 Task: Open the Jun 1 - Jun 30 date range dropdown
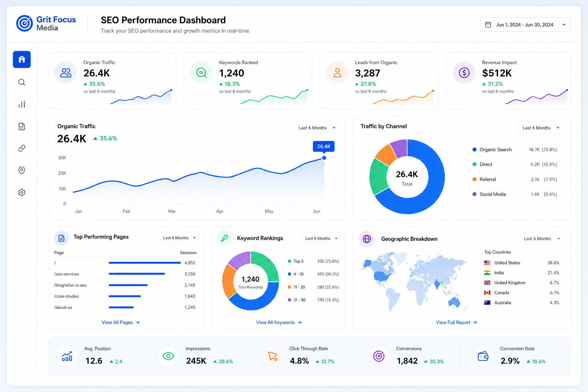525,24
